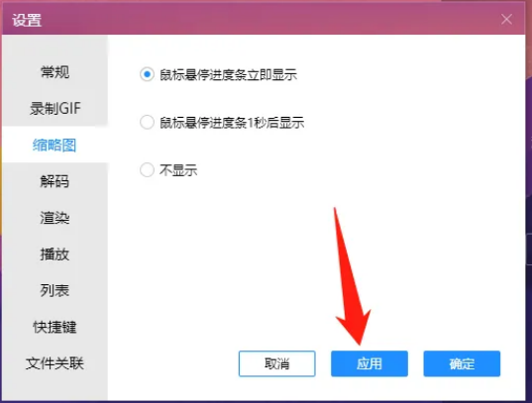Click the 鼠标悬停进度条立即显示 label text
Image resolution: width=532 pixels, height=403 pixels.
(228, 74)
